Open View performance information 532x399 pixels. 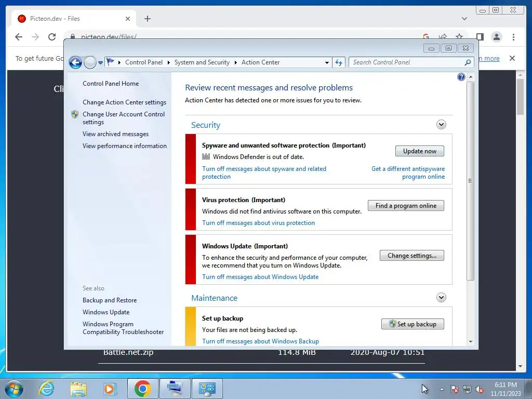(x=125, y=146)
